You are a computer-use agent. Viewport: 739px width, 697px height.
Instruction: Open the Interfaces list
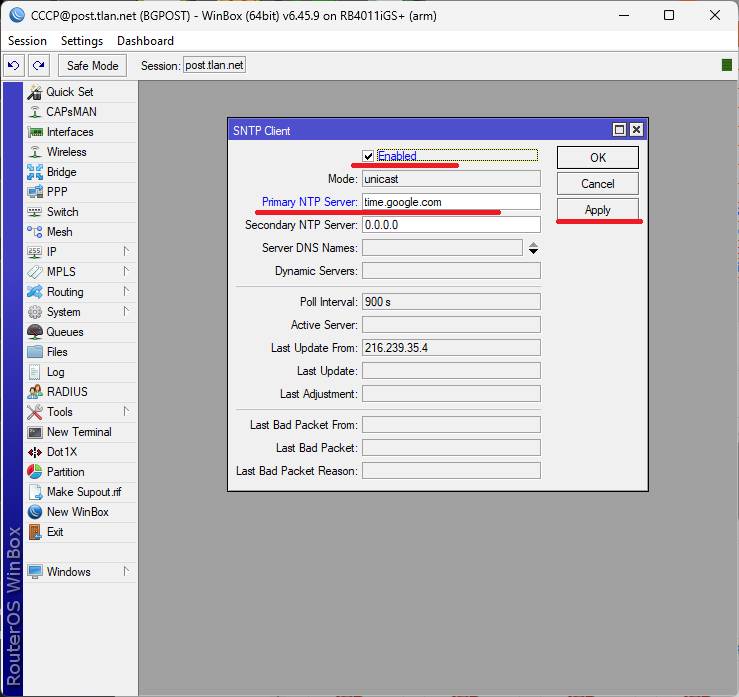(x=69, y=132)
